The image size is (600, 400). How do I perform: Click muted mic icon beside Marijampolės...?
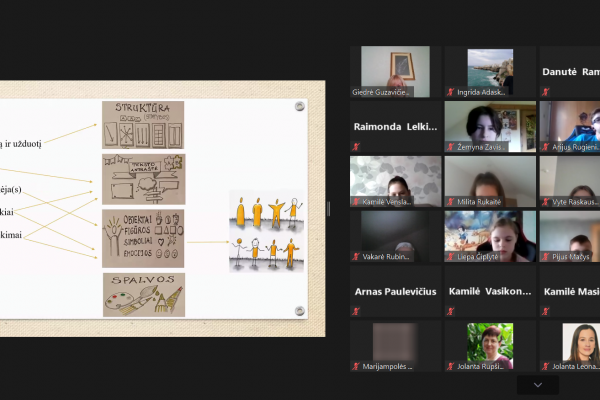point(356,366)
